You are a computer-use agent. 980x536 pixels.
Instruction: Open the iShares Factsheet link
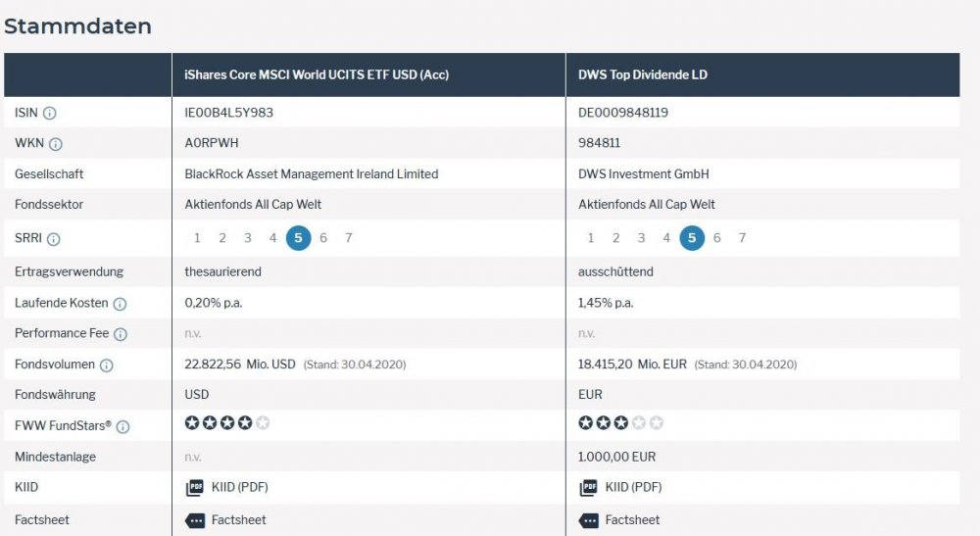tap(238, 520)
